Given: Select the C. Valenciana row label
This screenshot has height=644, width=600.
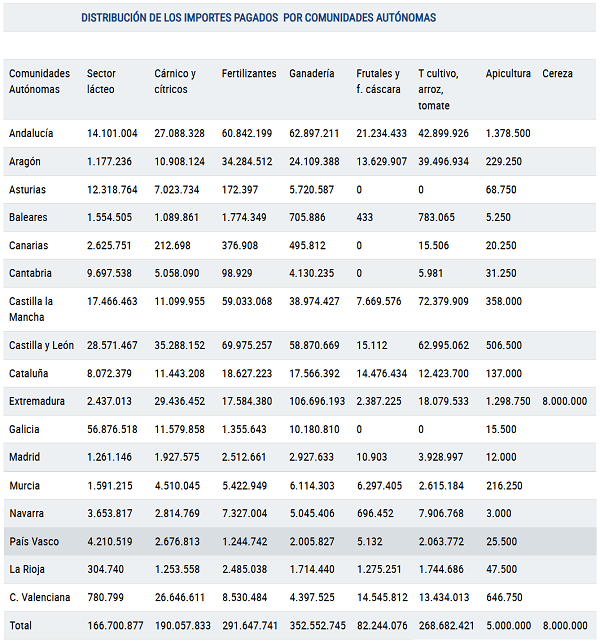Looking at the screenshot, I should [x=39, y=597].
